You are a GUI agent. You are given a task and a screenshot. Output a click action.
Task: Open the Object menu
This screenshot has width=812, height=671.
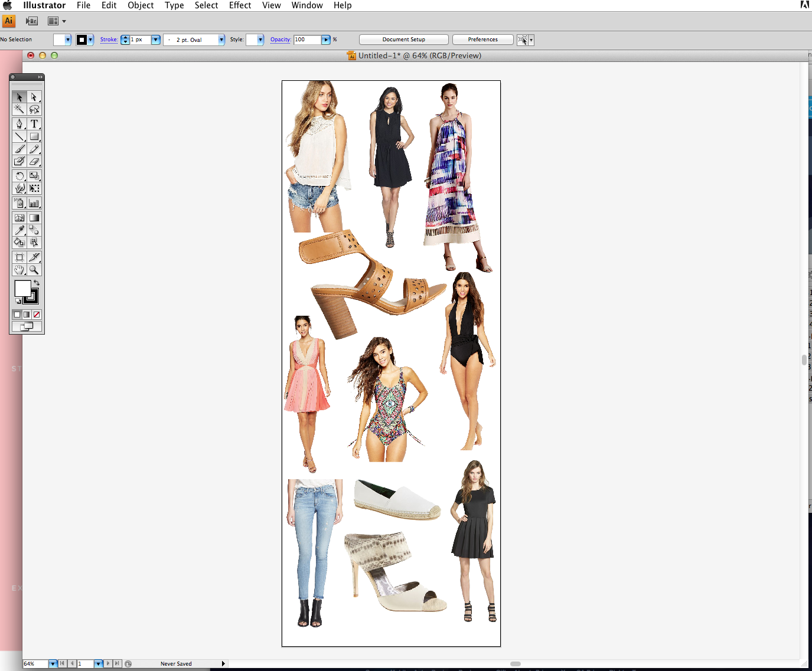[x=141, y=5]
